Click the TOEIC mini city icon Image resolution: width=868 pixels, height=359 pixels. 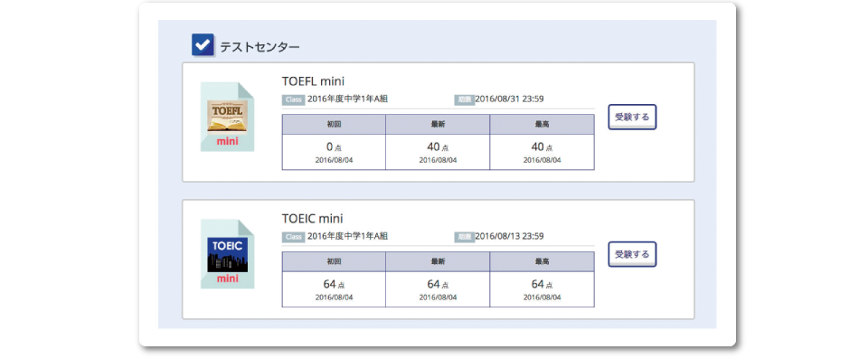[x=227, y=254]
